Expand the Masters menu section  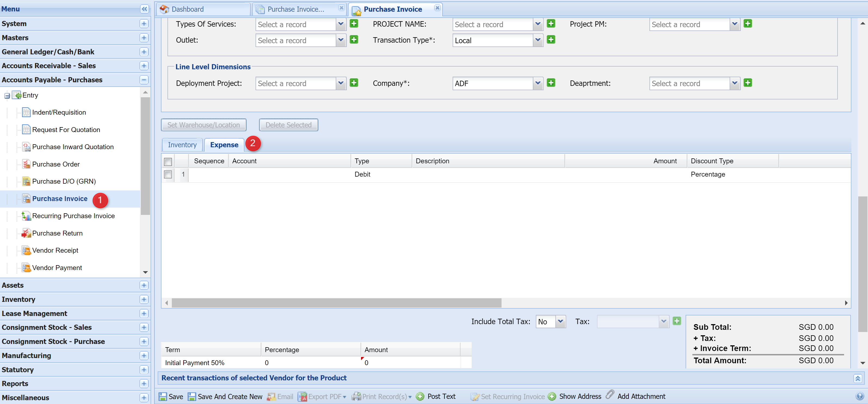144,38
